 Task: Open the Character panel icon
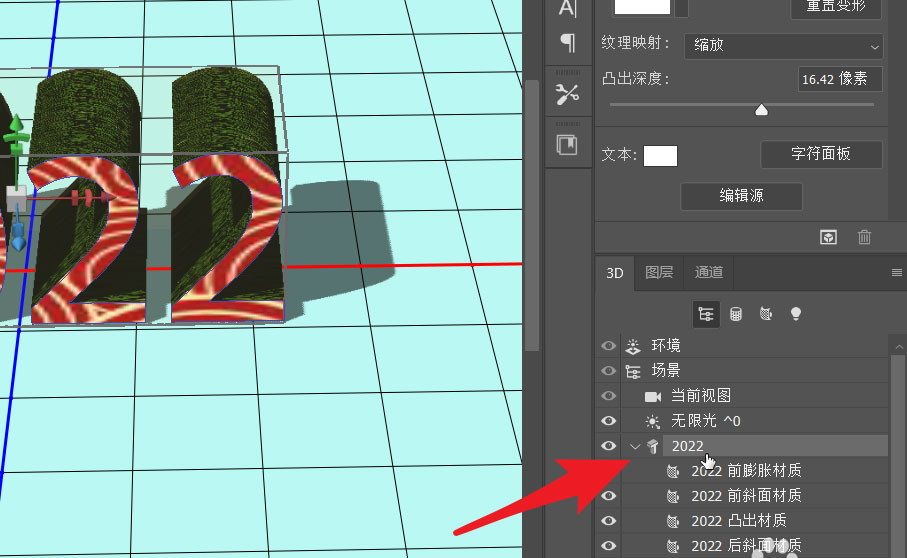pos(567,8)
